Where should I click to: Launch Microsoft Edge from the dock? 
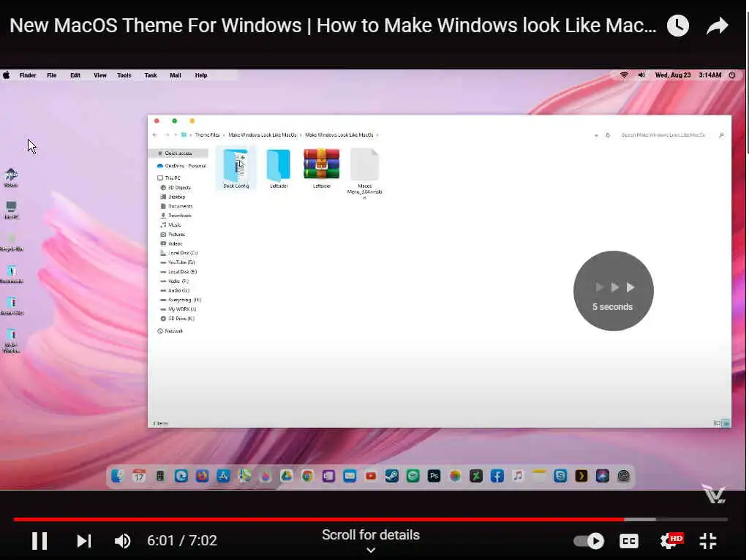(x=181, y=476)
